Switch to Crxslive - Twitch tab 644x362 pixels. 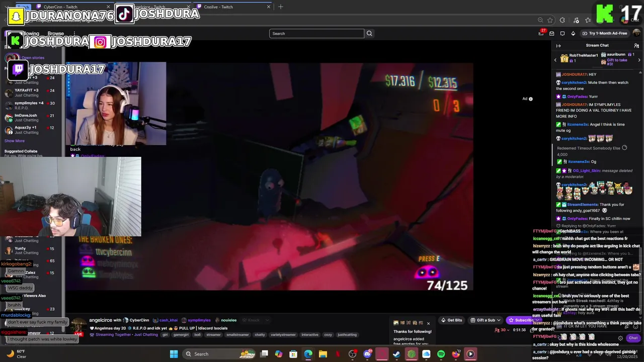[x=231, y=7]
